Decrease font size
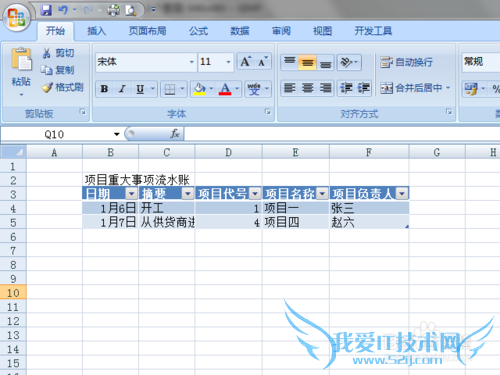The width and height of the screenshot is (500, 375). pos(263,62)
